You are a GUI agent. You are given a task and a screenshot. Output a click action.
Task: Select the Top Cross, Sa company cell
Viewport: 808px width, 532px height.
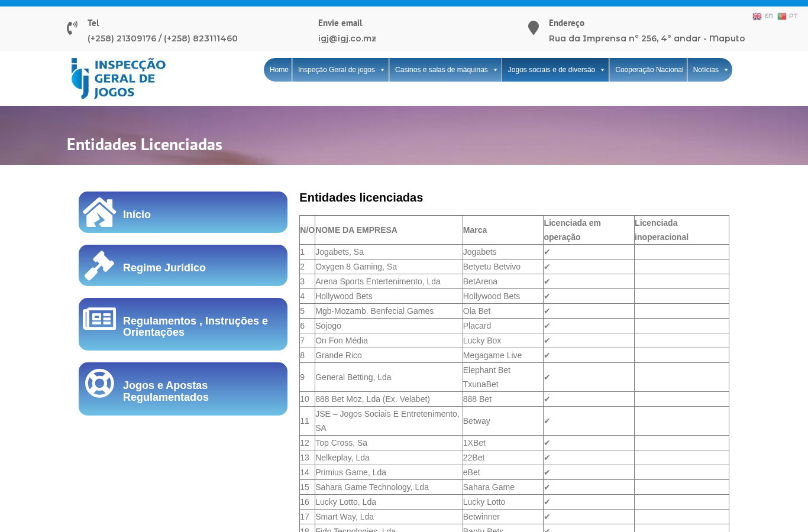389,443
